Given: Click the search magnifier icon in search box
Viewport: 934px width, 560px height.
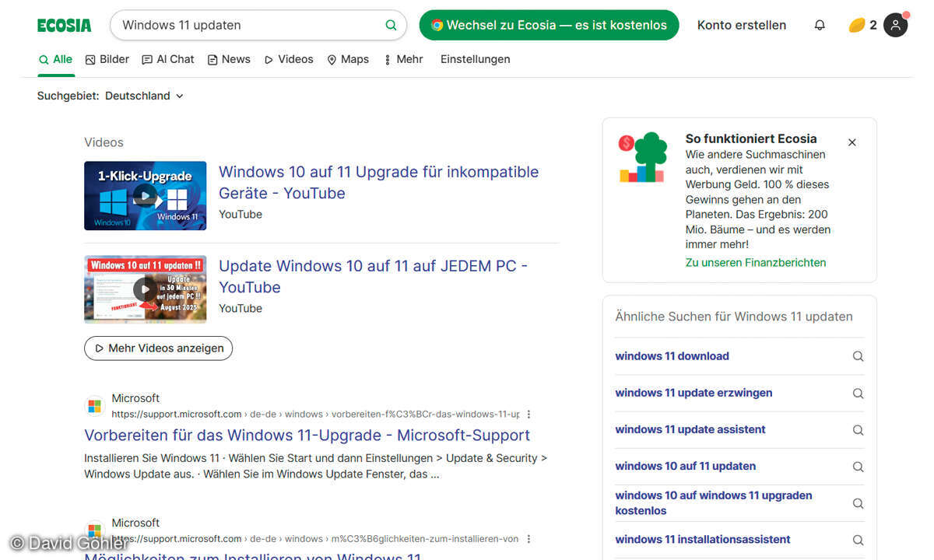Looking at the screenshot, I should click(391, 25).
